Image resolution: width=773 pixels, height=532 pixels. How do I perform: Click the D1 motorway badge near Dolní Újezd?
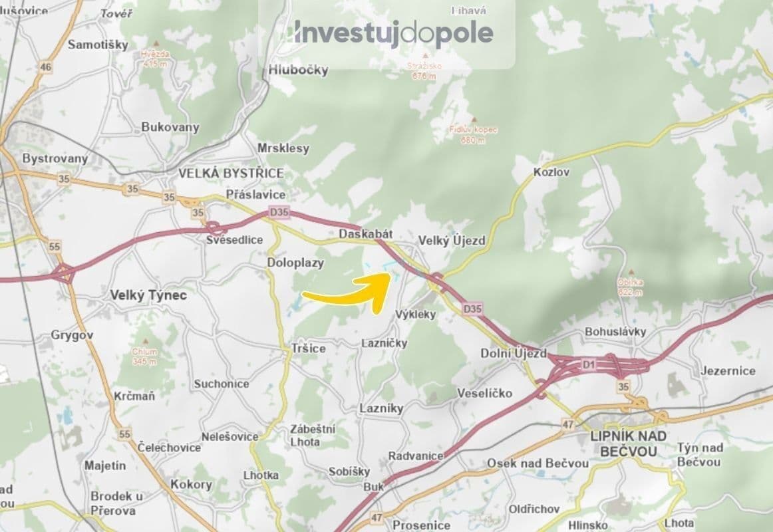tap(588, 364)
